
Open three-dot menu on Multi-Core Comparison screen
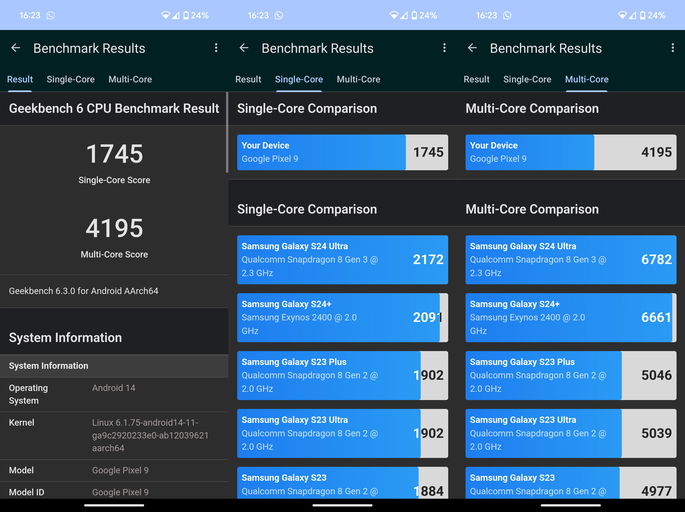pyautogui.click(x=673, y=48)
